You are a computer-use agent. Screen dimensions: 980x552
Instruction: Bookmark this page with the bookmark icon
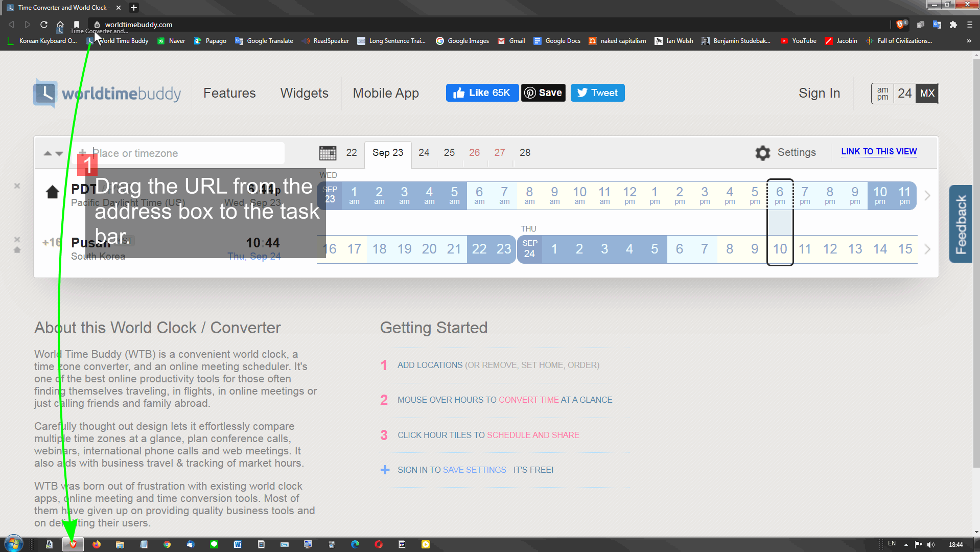click(x=77, y=25)
